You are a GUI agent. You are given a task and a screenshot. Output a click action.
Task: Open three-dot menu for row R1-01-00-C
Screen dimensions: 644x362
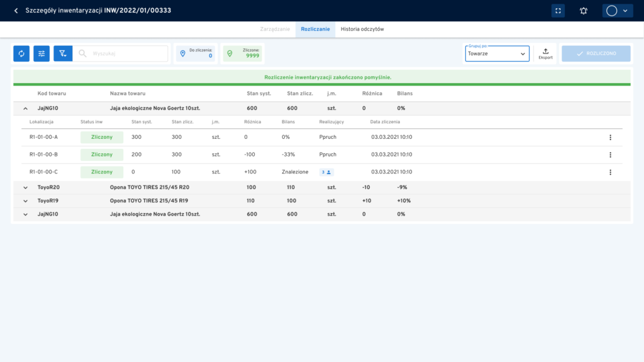pyautogui.click(x=609, y=172)
